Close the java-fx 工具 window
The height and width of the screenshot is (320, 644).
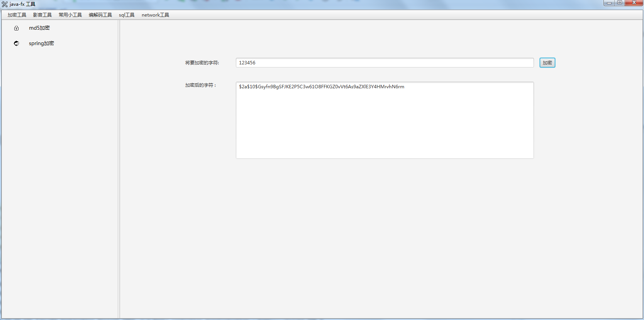tap(634, 3)
